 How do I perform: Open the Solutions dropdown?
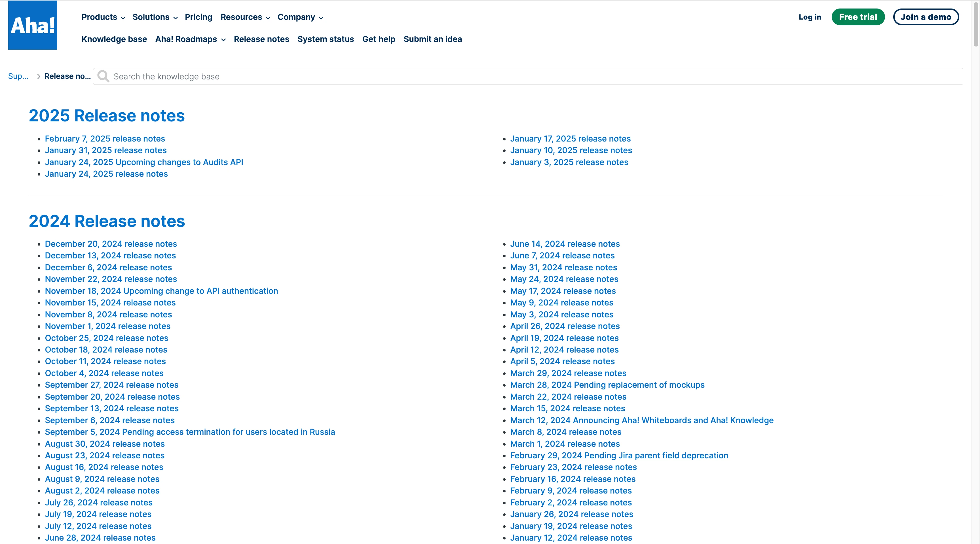pos(155,17)
